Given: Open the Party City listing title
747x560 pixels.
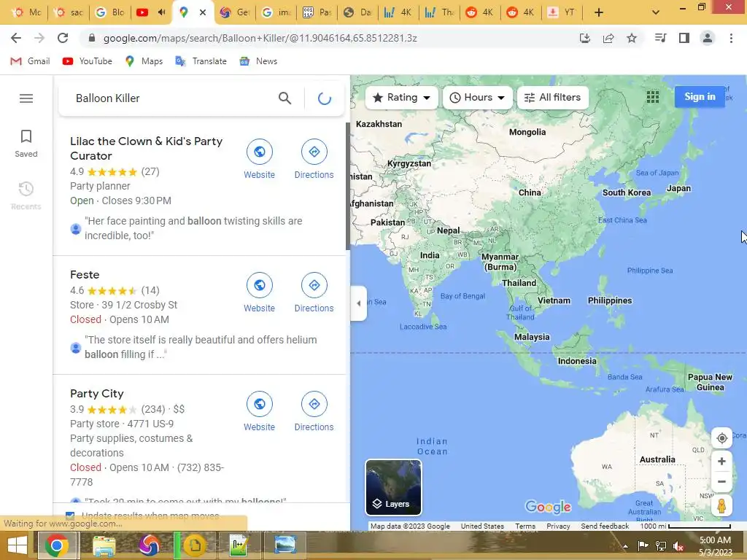Looking at the screenshot, I should click(x=97, y=393).
